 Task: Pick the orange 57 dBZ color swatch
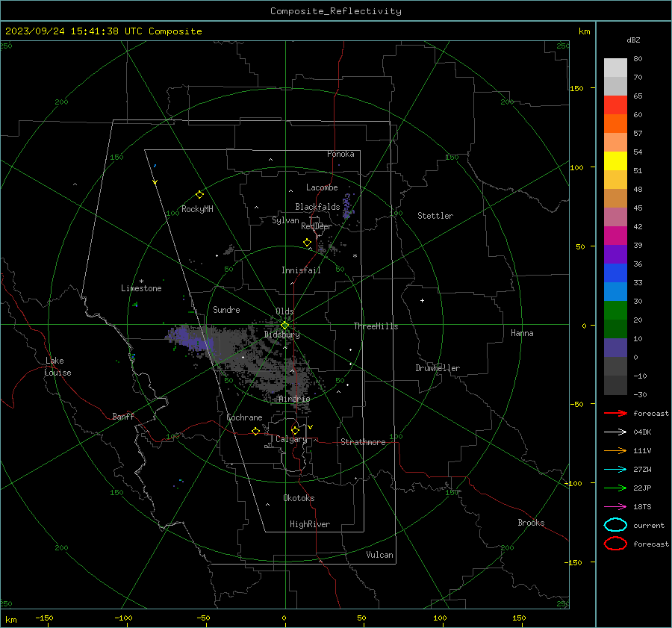(615, 123)
